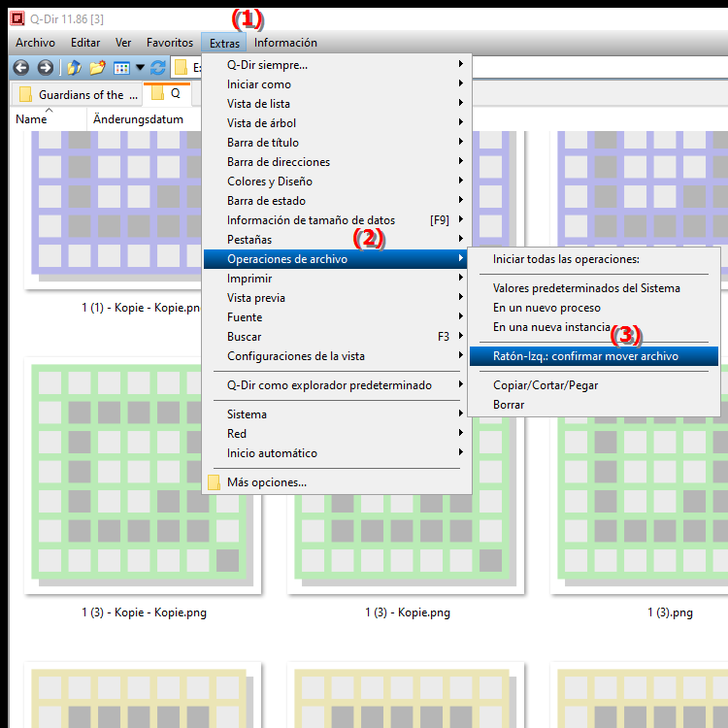Screen dimensions: 728x728
Task: Select Copiar/Cortar/Pegar entry
Action: [x=545, y=385]
